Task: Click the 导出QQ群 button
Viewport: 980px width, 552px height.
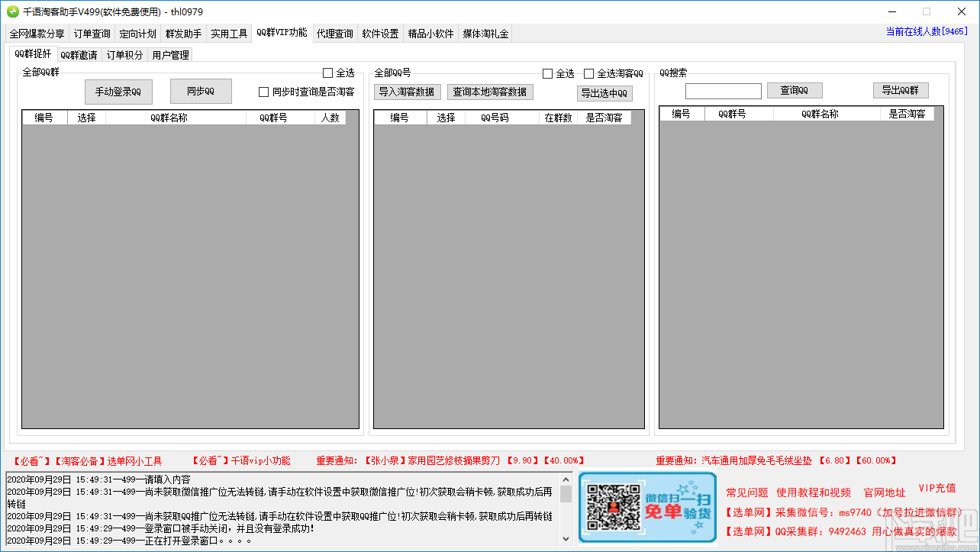Action: pyautogui.click(x=901, y=90)
